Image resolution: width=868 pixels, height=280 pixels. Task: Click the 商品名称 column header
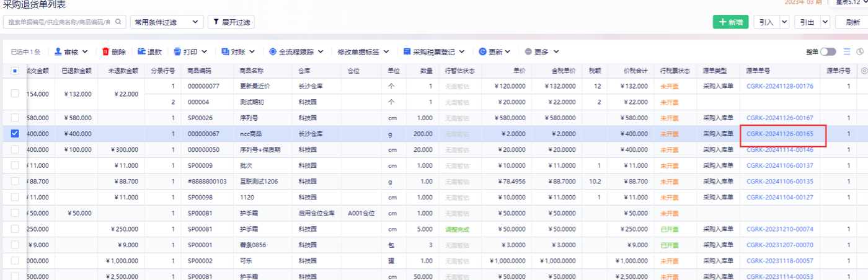point(252,71)
